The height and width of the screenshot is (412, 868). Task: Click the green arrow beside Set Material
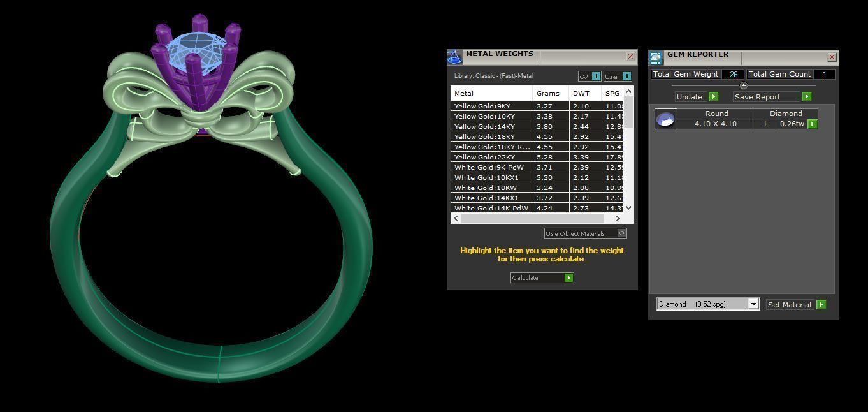point(821,305)
